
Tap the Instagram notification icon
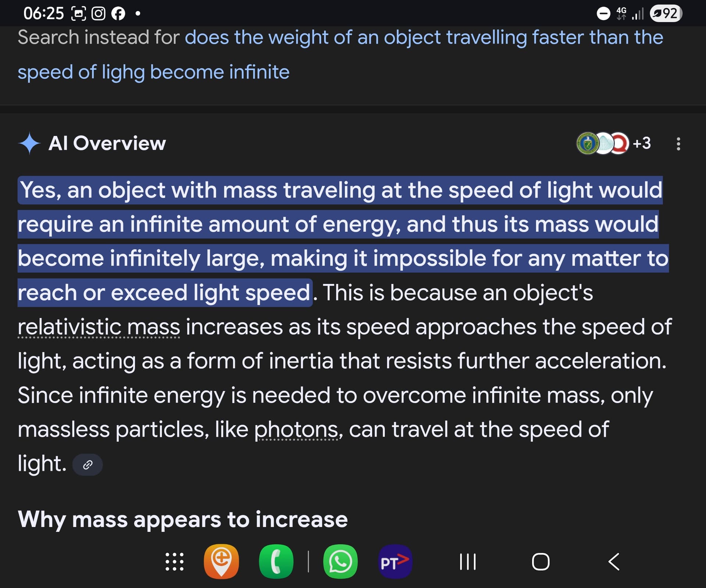[x=98, y=14]
